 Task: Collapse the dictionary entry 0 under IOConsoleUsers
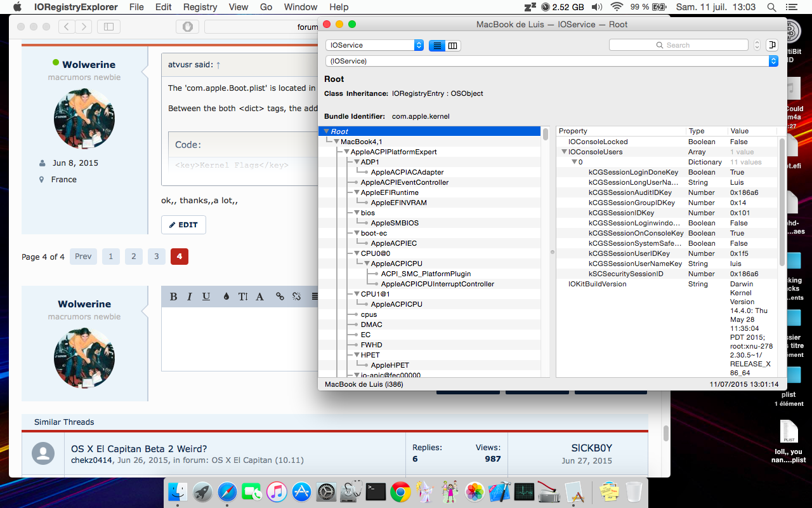click(x=573, y=162)
